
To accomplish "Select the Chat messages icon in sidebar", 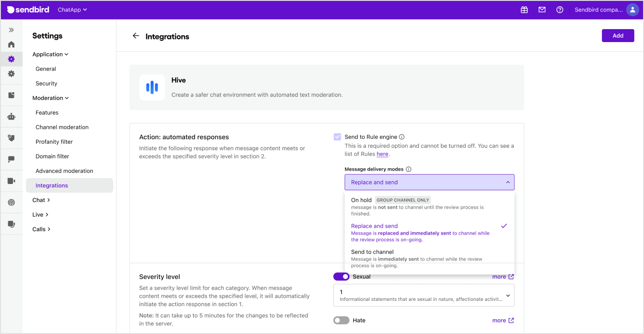I will tap(11, 159).
